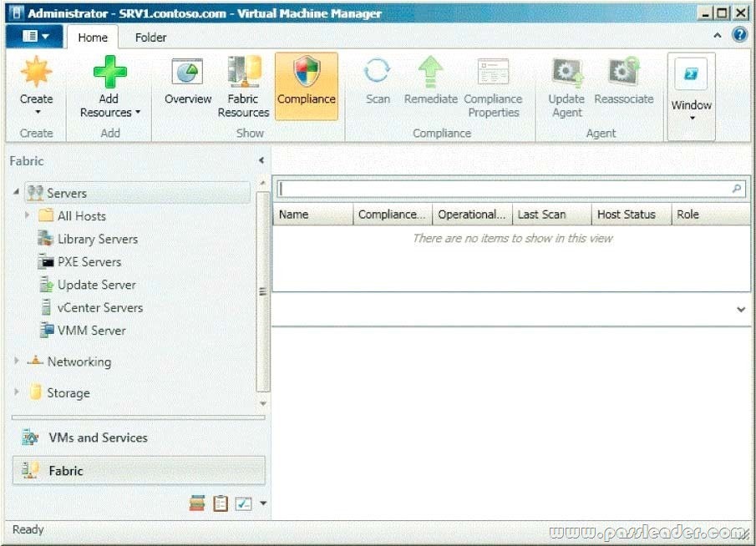The image size is (756, 546).
Task: Minimize the Virtual Machine Manager window
Action: click(705, 13)
